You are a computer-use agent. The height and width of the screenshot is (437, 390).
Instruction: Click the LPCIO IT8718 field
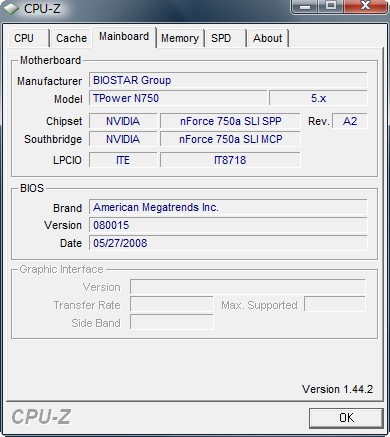coord(230,160)
